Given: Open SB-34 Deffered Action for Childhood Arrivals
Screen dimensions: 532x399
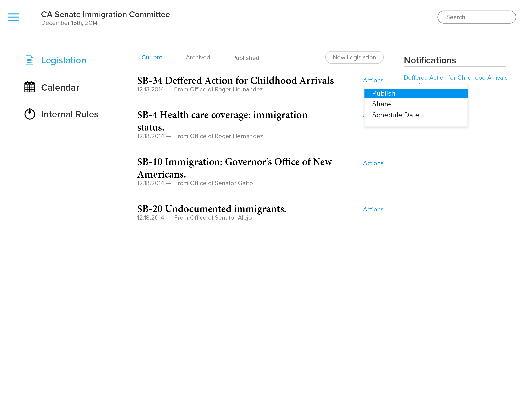Looking at the screenshot, I should pyautogui.click(x=235, y=81).
